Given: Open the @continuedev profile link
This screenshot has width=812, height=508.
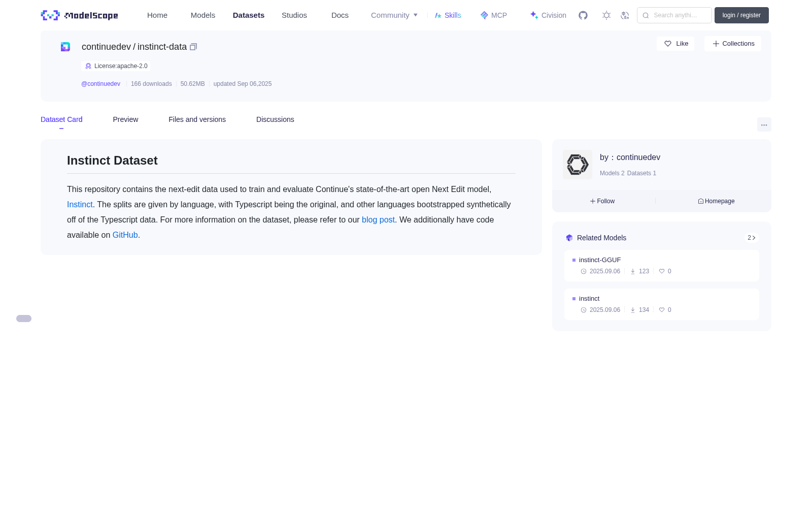Looking at the screenshot, I should pyautogui.click(x=101, y=84).
